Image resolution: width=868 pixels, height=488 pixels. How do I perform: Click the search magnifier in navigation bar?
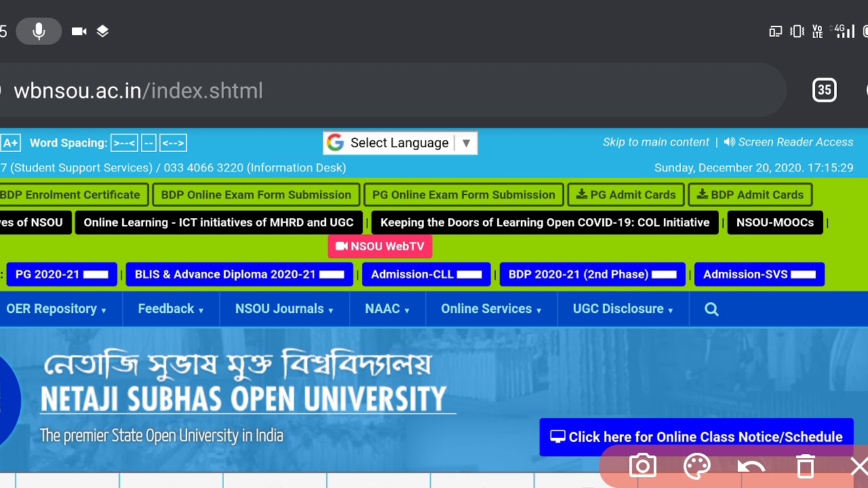pos(711,309)
